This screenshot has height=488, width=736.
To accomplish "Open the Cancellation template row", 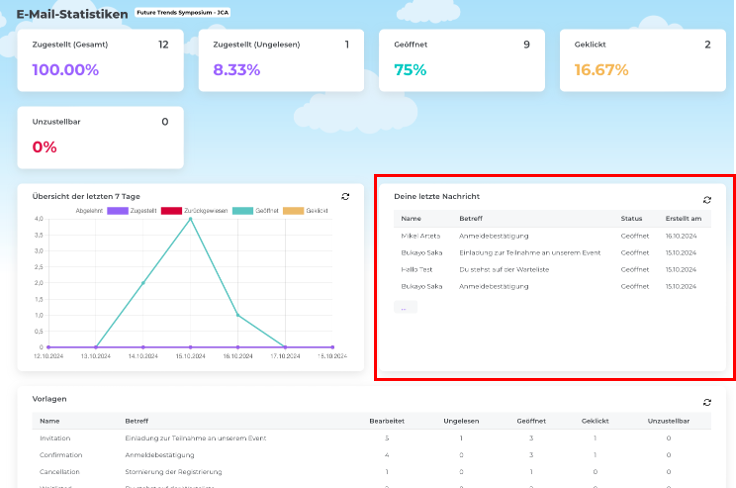I will pos(371,472).
